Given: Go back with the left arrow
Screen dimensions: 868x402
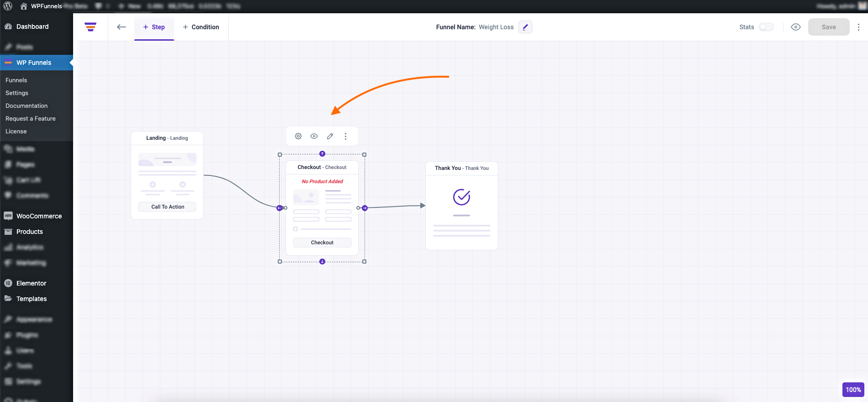Looking at the screenshot, I should click(121, 27).
